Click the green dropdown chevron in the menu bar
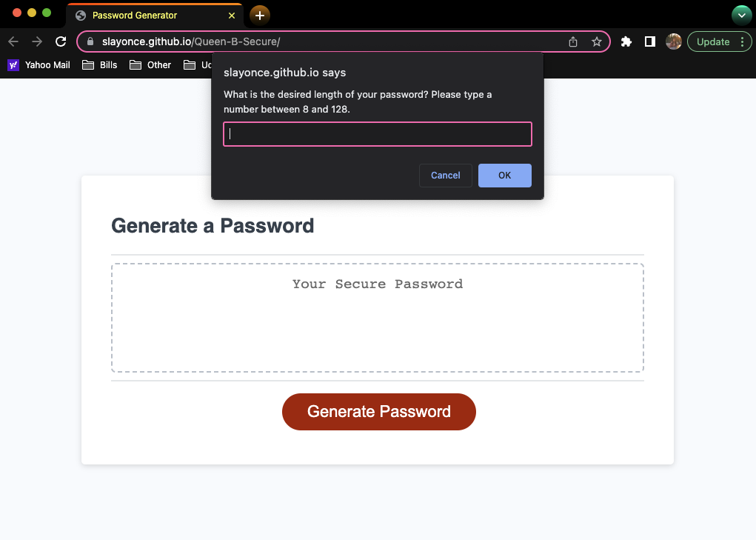Screen dimensions: 756x540 [741, 15]
